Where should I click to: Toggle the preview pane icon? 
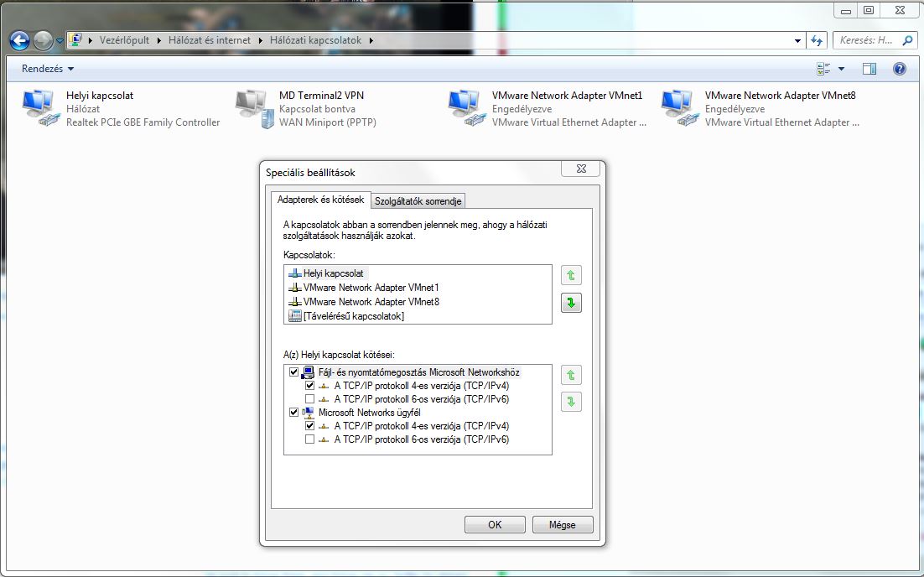click(x=869, y=69)
